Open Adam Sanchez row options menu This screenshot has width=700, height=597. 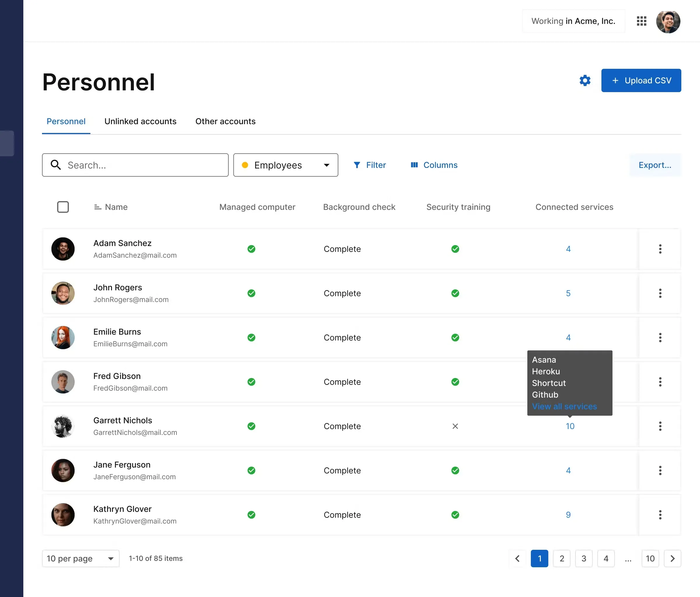point(660,249)
